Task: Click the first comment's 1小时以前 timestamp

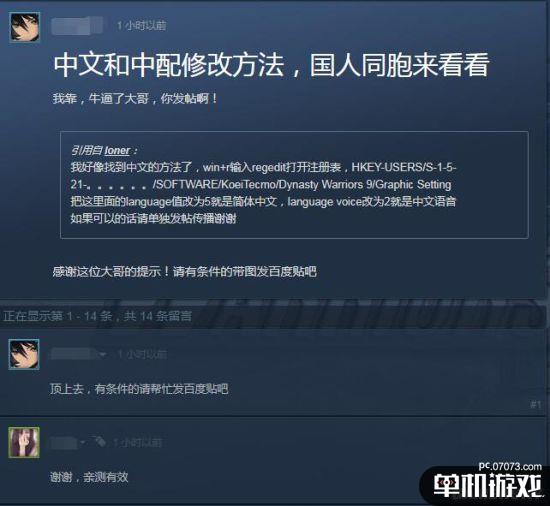Action: click(x=142, y=354)
